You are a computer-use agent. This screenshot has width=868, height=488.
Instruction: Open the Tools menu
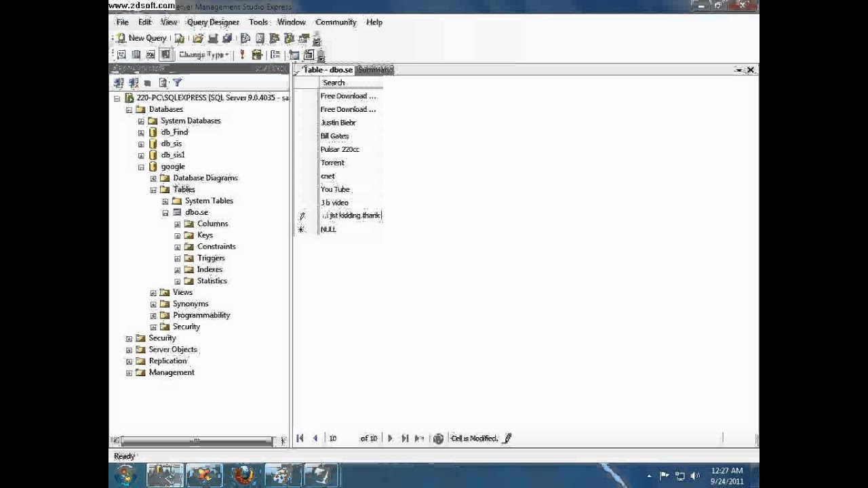click(258, 22)
